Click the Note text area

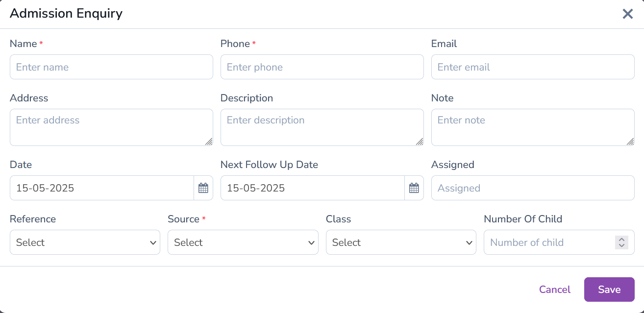click(529, 127)
